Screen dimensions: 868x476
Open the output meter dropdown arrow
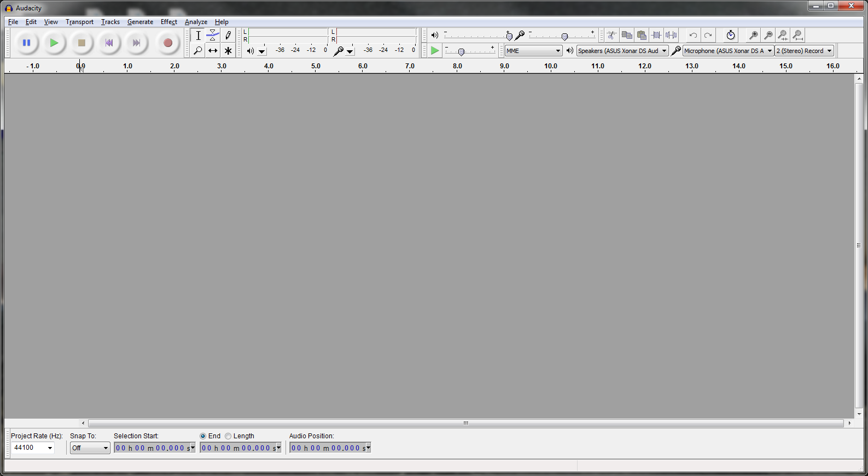point(262,51)
